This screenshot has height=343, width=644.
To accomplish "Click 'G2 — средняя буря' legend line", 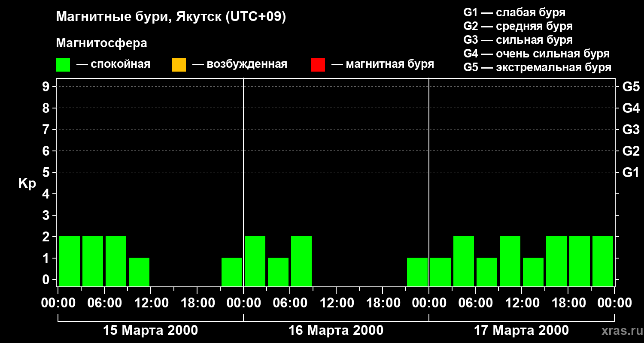I will 518,26.
